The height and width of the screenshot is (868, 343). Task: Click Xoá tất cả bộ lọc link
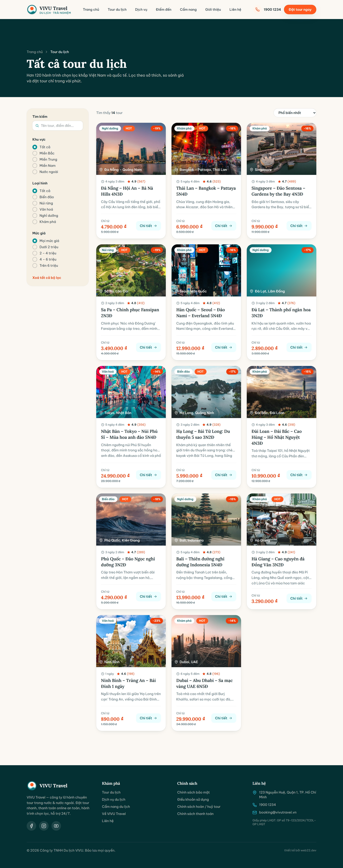click(x=47, y=278)
